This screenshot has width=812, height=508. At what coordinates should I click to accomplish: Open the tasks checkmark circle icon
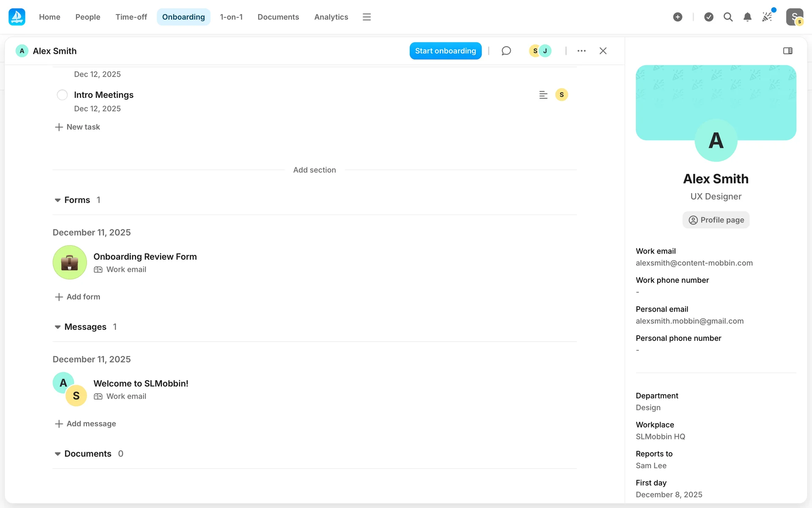pos(709,17)
